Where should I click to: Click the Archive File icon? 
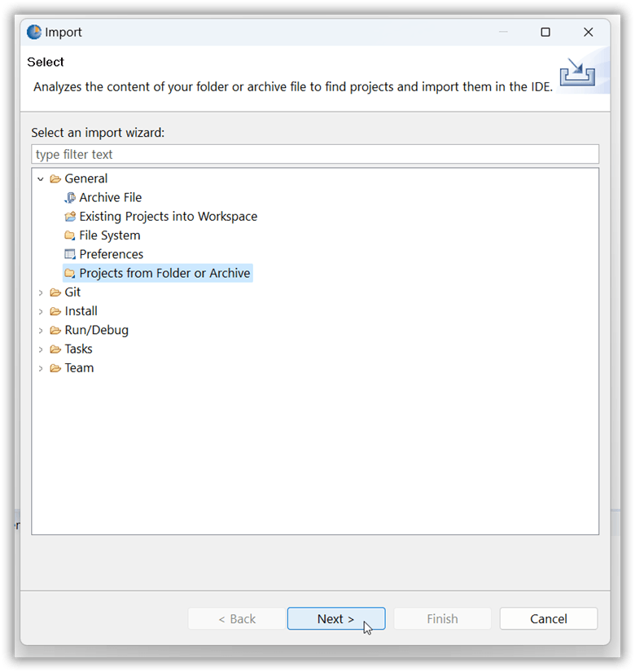[70, 198]
